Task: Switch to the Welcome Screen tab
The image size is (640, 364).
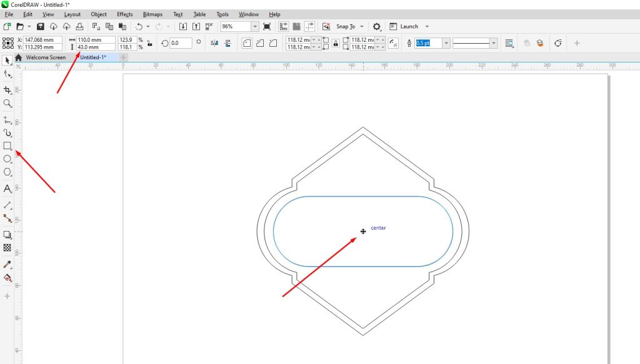Action: (x=45, y=57)
